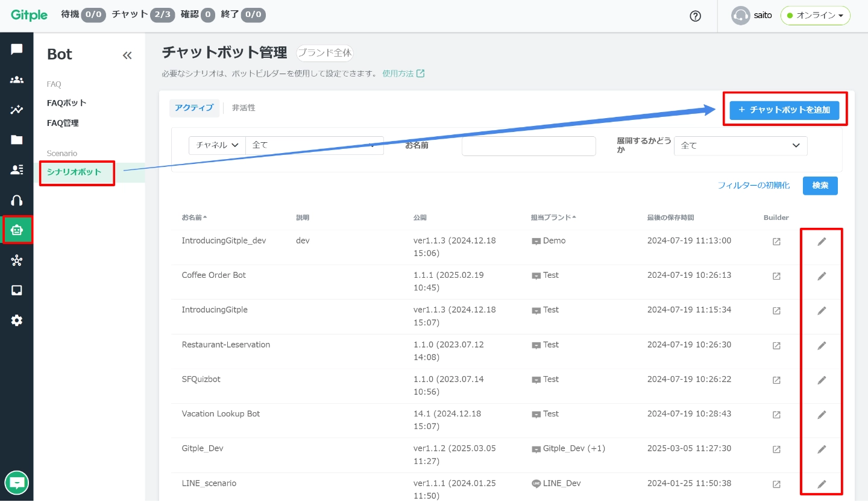The height and width of the screenshot is (502, 868).
Task: Click the LINE_Dev brand cell
Action: click(x=556, y=483)
